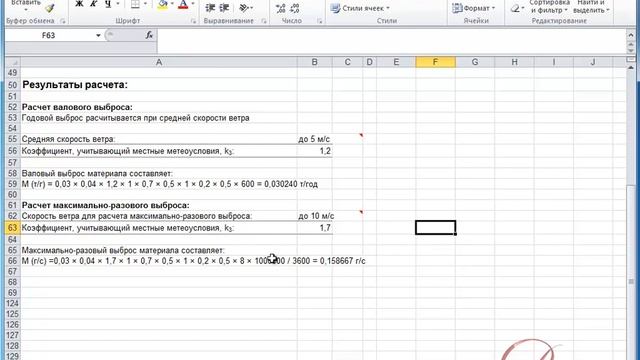Select column C header
The image size is (640, 360).
click(x=347, y=62)
